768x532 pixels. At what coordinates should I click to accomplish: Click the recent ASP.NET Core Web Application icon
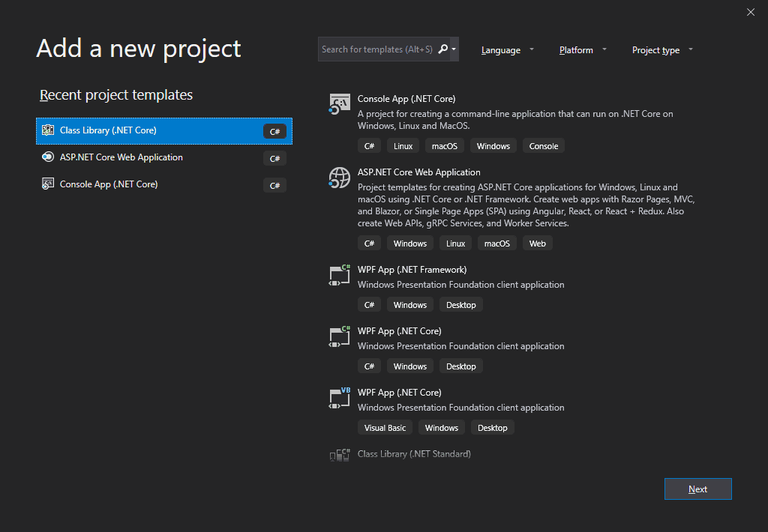tap(48, 157)
